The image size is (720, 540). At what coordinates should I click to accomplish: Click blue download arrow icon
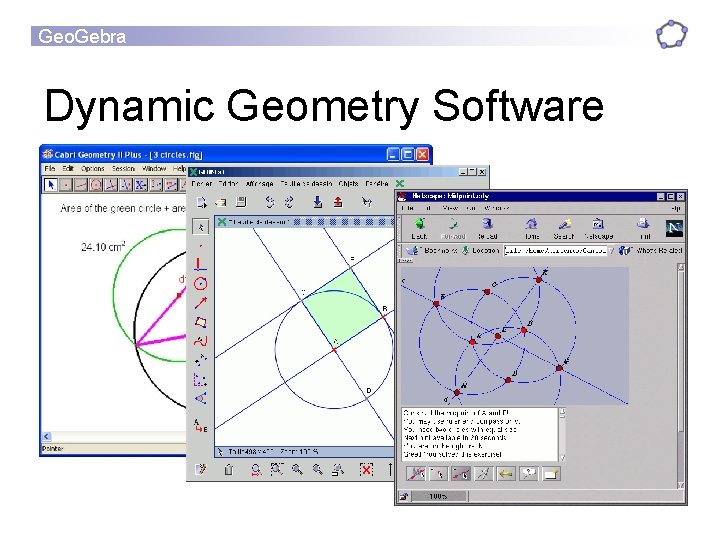tap(317, 202)
